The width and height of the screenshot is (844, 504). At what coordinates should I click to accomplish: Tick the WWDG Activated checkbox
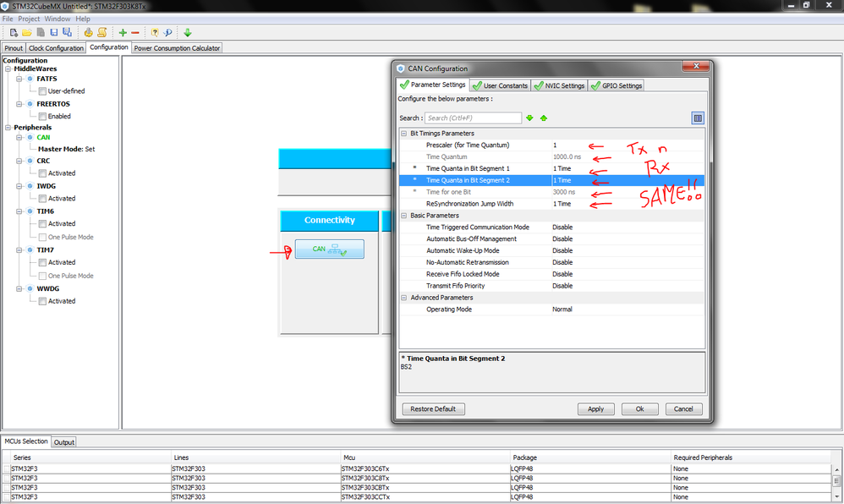42,302
